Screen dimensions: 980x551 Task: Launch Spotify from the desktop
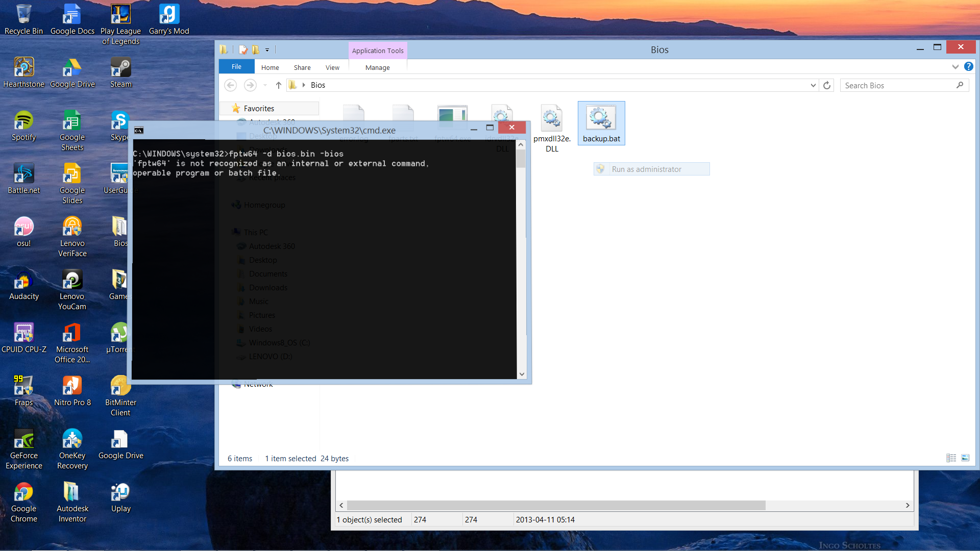[23, 126]
